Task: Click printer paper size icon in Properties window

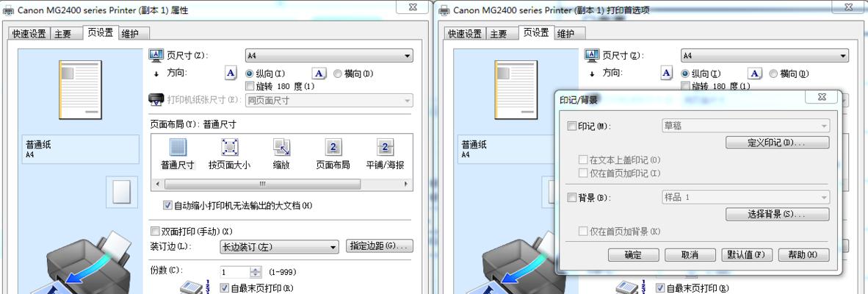Action: [x=156, y=100]
